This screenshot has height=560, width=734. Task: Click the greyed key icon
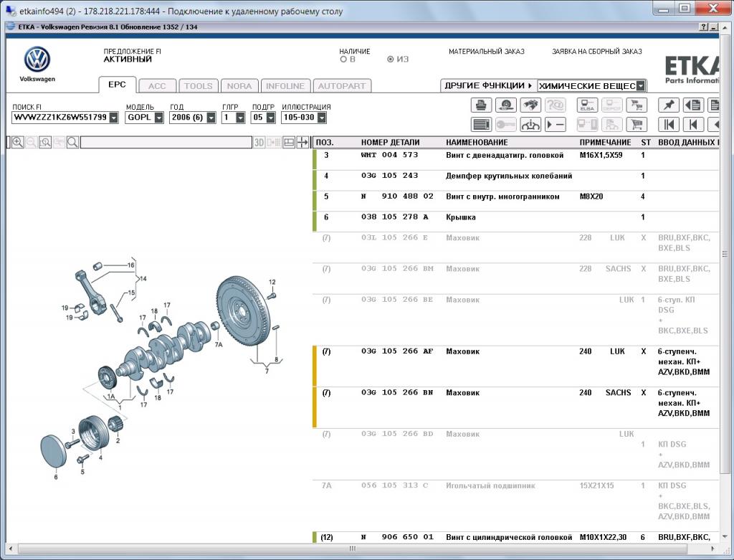[505, 125]
